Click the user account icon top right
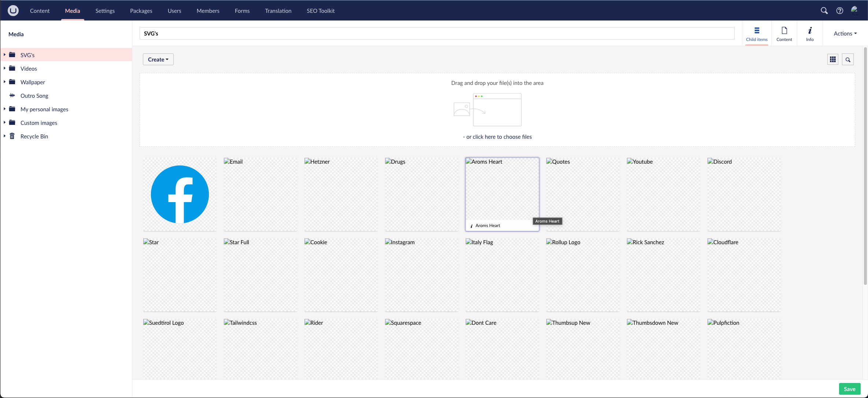The width and height of the screenshot is (868, 398). click(854, 10)
